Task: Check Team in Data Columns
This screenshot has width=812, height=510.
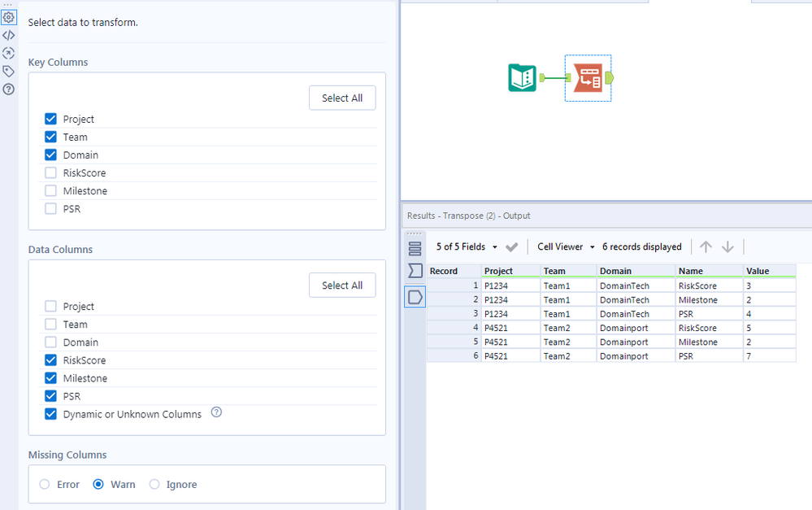Action: 50,325
